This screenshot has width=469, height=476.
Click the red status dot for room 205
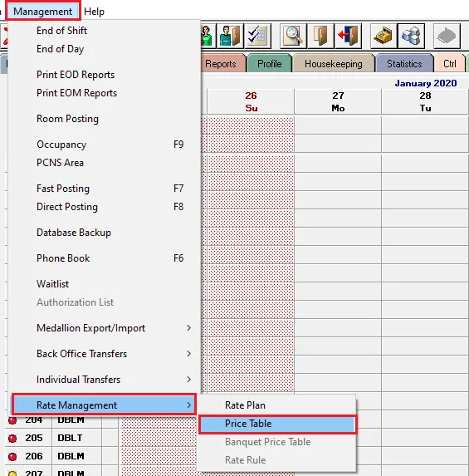[12, 439]
